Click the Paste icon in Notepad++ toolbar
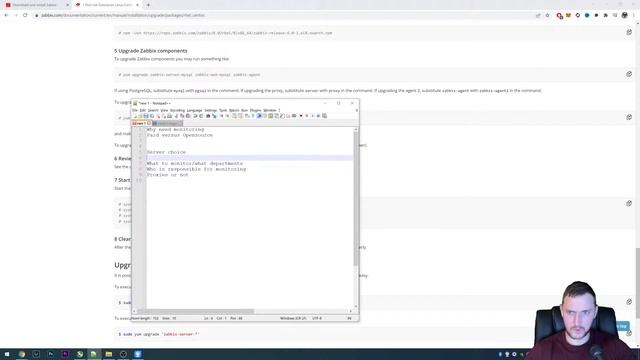Viewport: 640px width, 360px height. [x=188, y=116]
